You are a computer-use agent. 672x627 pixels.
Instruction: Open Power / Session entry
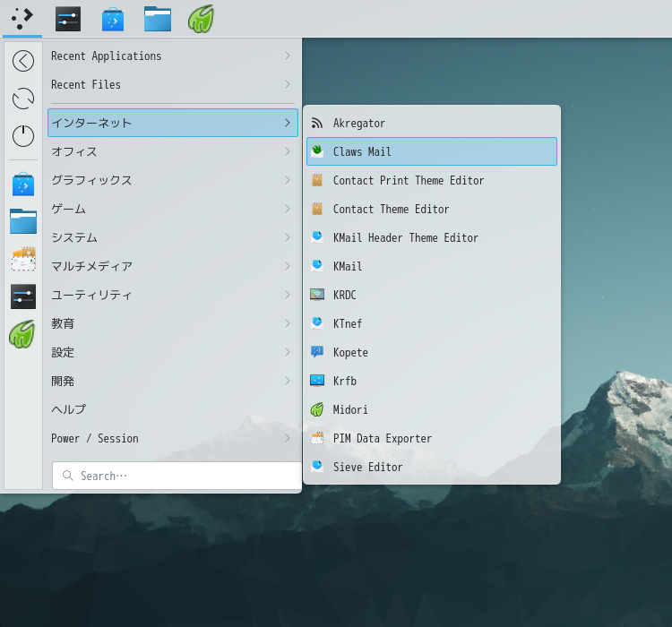point(173,438)
